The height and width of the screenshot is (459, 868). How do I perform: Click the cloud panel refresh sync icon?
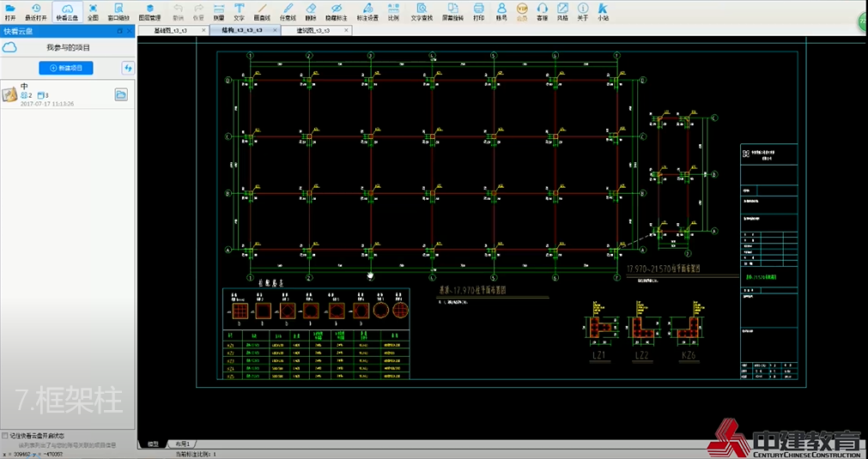tap(128, 68)
